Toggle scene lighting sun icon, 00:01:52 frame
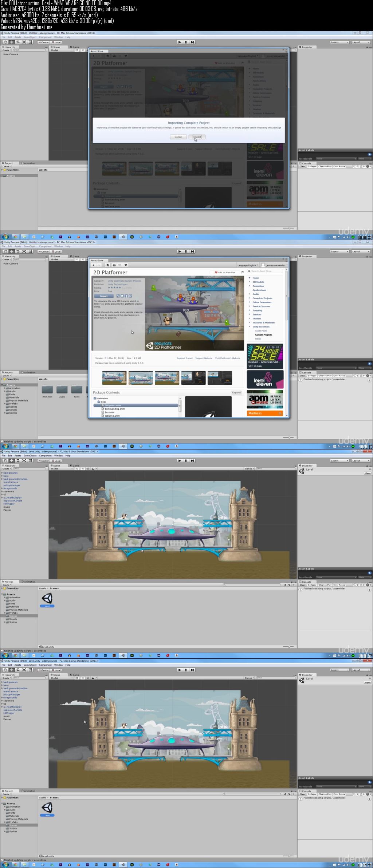 83,469
